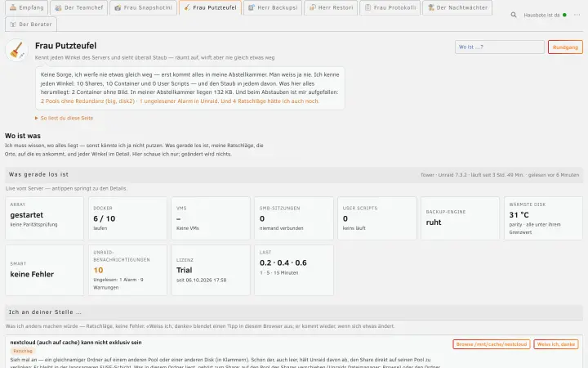Screen dimensions: 588x368
Task: Click the Herr Backupsi tab icon
Action: (252, 7)
